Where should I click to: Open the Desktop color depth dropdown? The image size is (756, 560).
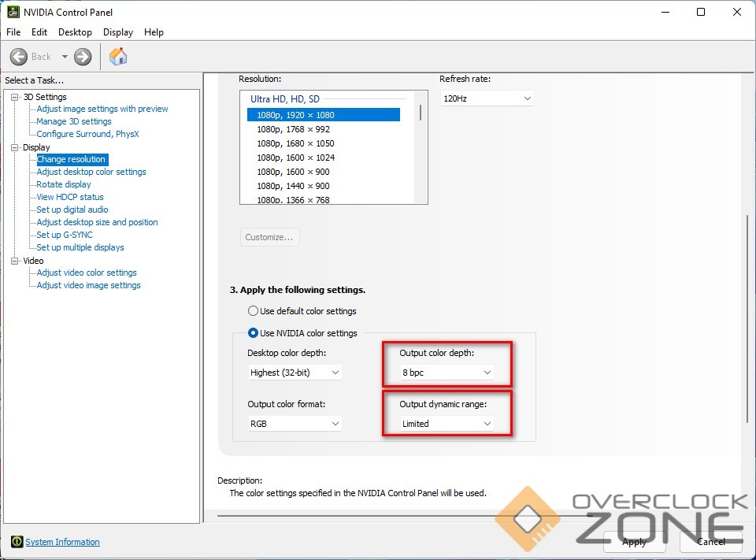point(295,373)
